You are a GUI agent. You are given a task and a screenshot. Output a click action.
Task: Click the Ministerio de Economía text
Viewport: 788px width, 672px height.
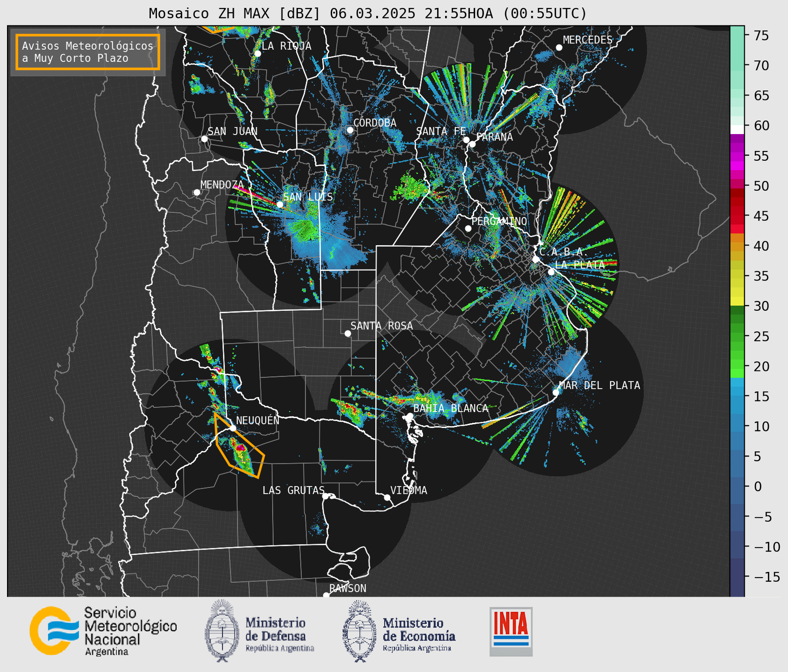pos(419,634)
